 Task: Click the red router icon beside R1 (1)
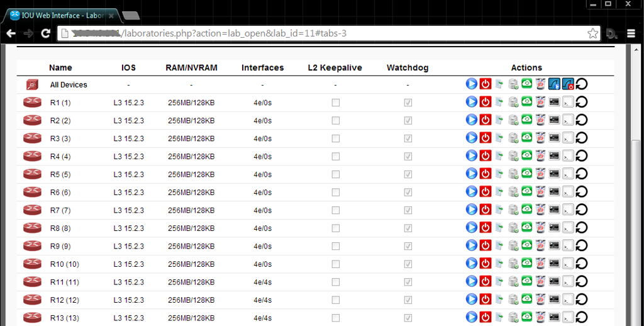coord(33,103)
